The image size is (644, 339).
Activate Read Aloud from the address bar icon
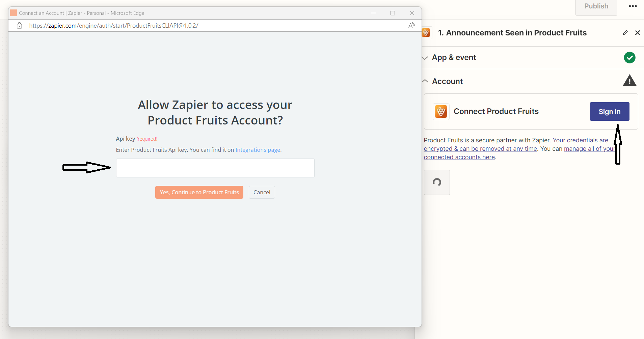tap(411, 25)
